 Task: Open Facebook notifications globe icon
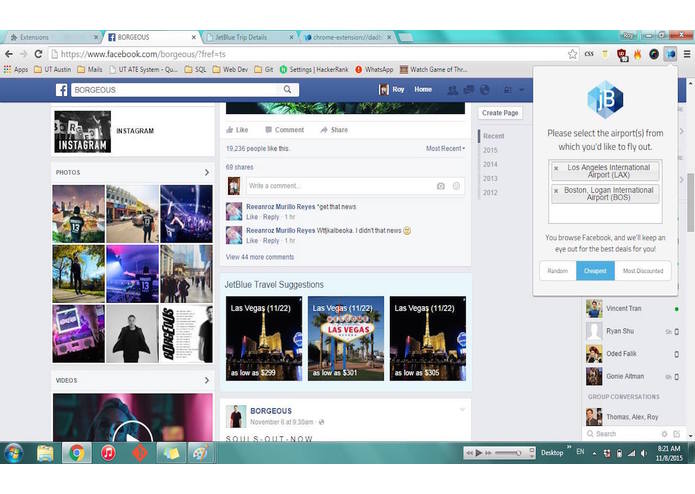click(484, 90)
